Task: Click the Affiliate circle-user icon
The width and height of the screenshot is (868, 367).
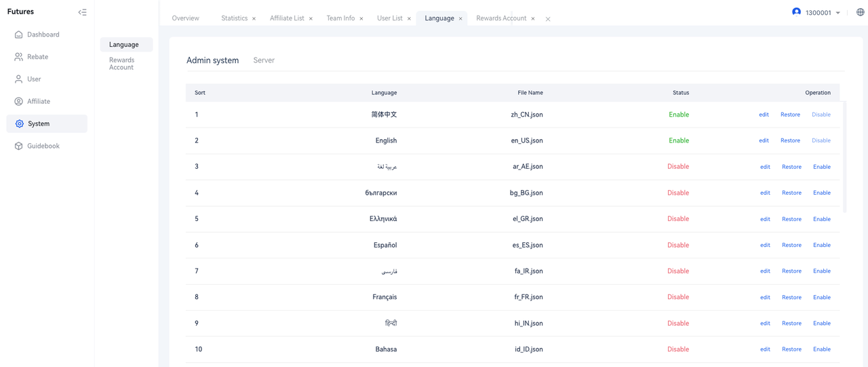Action: coord(19,102)
